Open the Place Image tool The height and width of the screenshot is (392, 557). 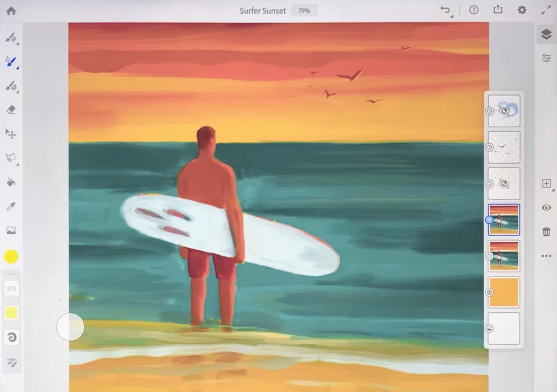click(x=11, y=230)
